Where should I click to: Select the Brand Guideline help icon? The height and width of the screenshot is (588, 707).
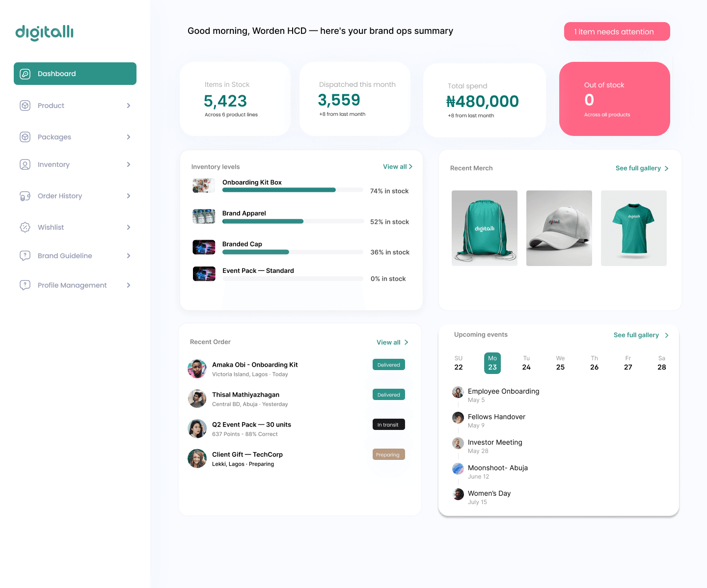tap(25, 255)
